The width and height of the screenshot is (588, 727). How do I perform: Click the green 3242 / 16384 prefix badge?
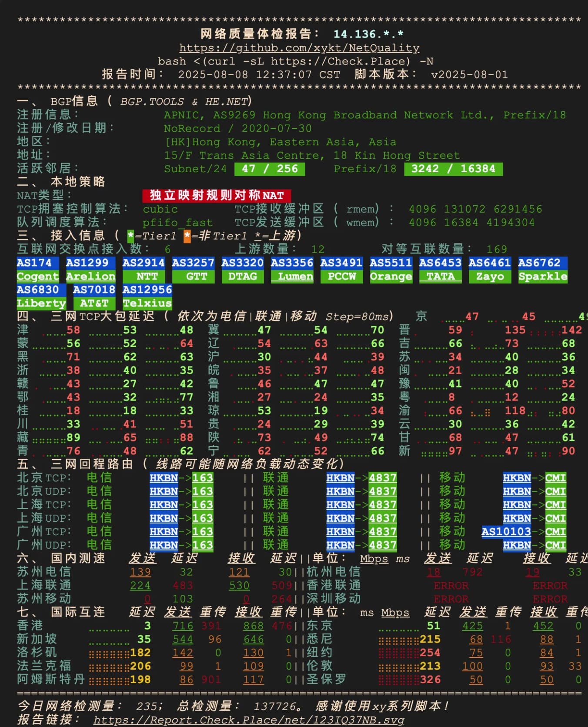click(453, 169)
